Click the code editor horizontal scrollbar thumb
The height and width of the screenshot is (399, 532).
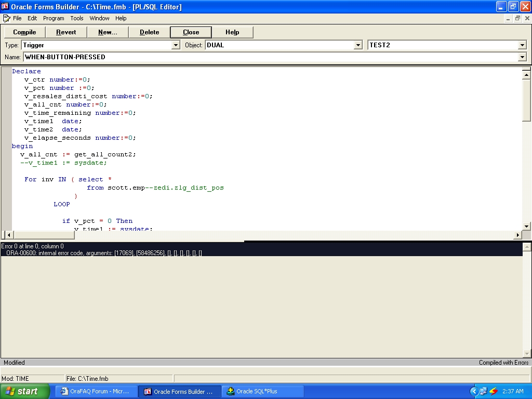[44, 235]
